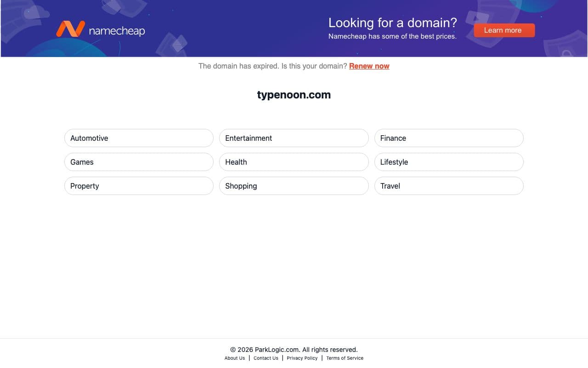This screenshot has height=368, width=588.
Task: Select the Property category
Action: coord(139,186)
